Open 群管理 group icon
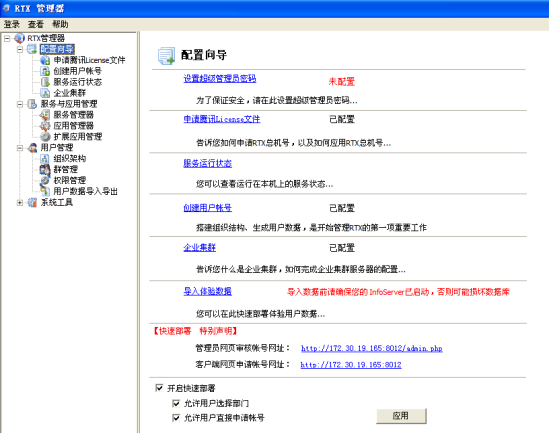 pyautogui.click(x=45, y=169)
